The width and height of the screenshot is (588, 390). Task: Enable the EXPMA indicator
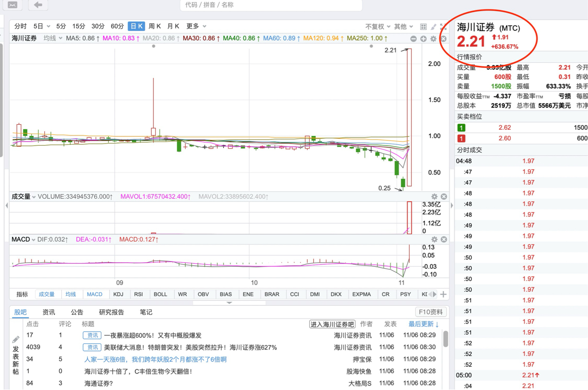(x=362, y=295)
